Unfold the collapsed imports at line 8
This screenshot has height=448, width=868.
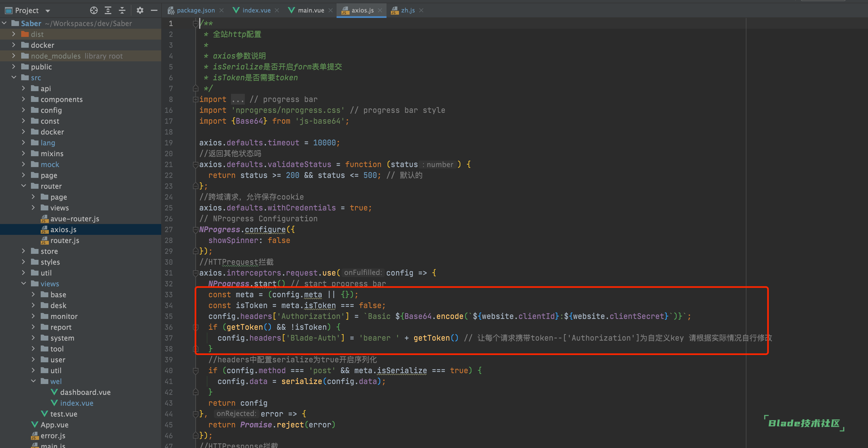195,99
